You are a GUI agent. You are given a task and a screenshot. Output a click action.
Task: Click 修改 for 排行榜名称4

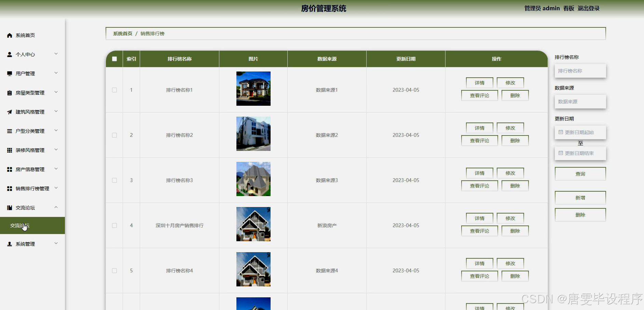click(x=510, y=263)
